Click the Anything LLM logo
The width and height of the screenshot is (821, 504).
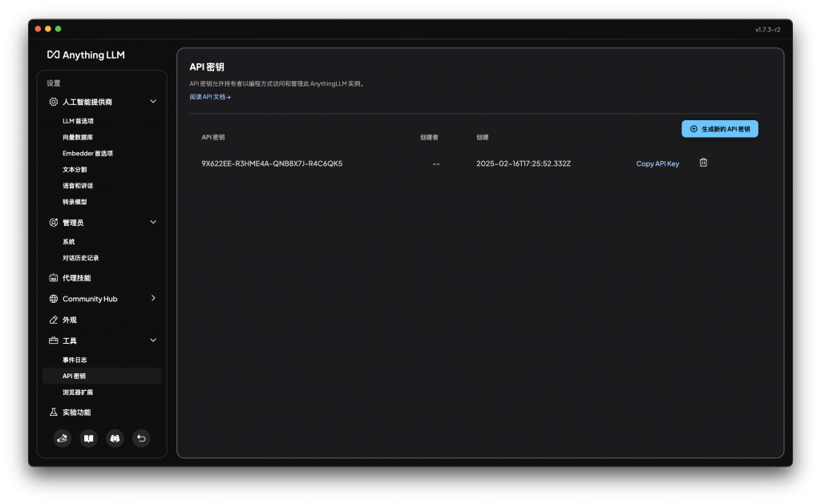pos(86,55)
